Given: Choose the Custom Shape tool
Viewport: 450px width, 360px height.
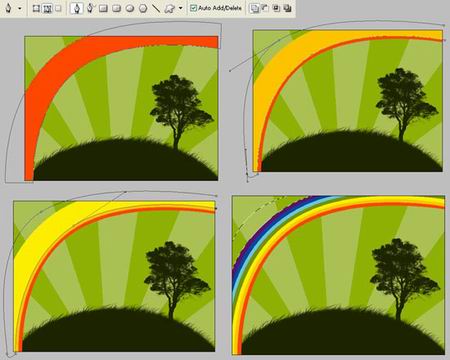Looking at the screenshot, I should (x=169, y=8).
